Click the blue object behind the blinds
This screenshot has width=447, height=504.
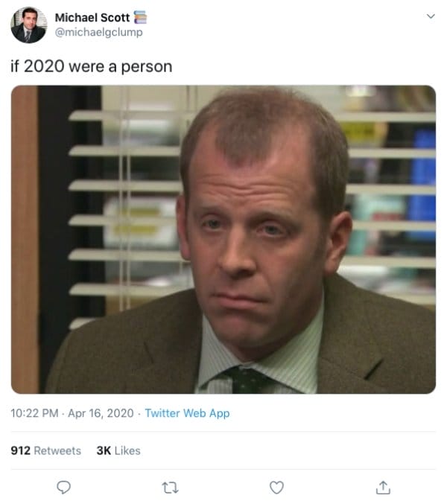pos(422,183)
